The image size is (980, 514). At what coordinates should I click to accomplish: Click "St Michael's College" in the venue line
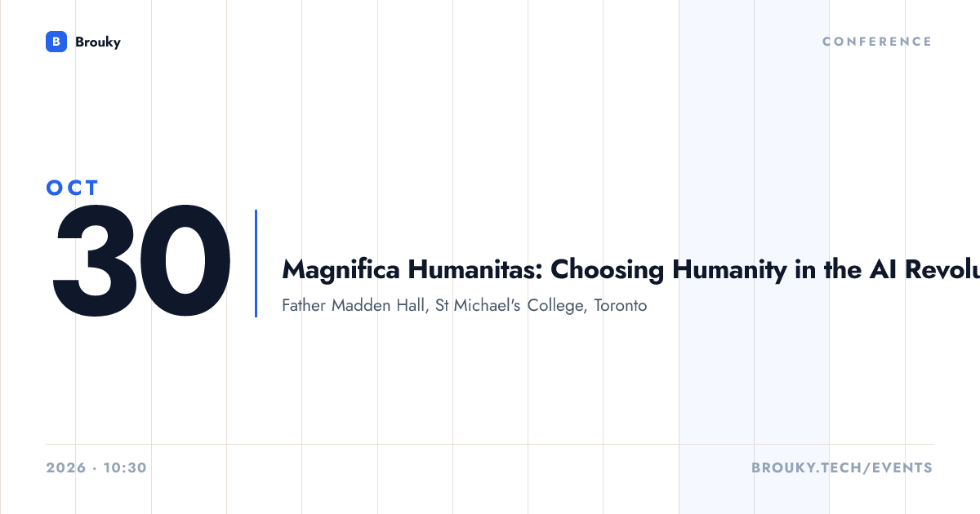point(506,306)
